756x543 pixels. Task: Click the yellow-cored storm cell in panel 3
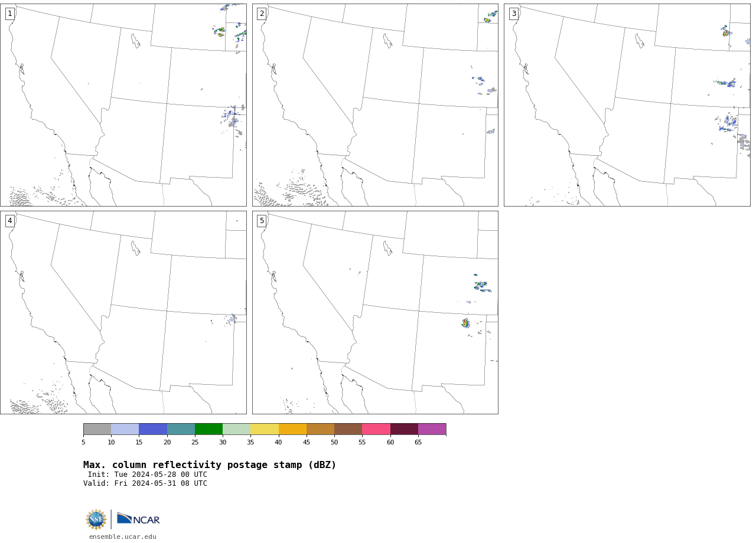coord(726,33)
